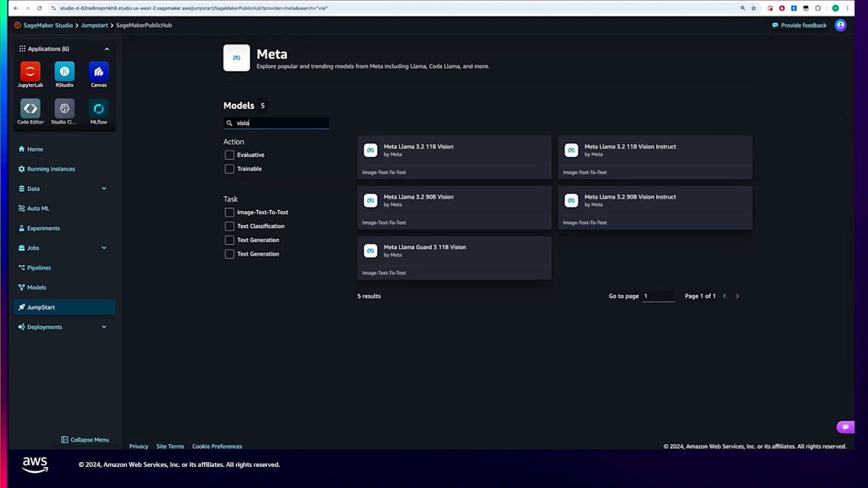Click the search magnifier in the models search box
Screen dimensions: 868x488
[229, 123]
